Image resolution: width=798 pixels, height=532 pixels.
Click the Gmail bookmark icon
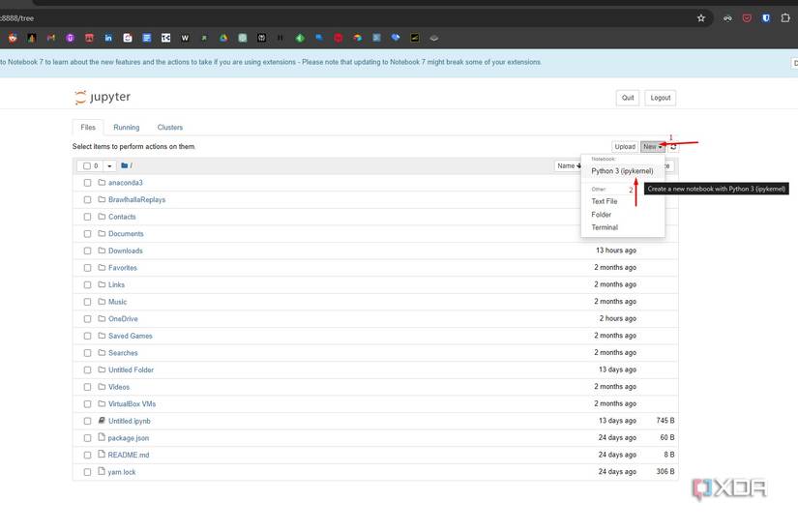50,38
